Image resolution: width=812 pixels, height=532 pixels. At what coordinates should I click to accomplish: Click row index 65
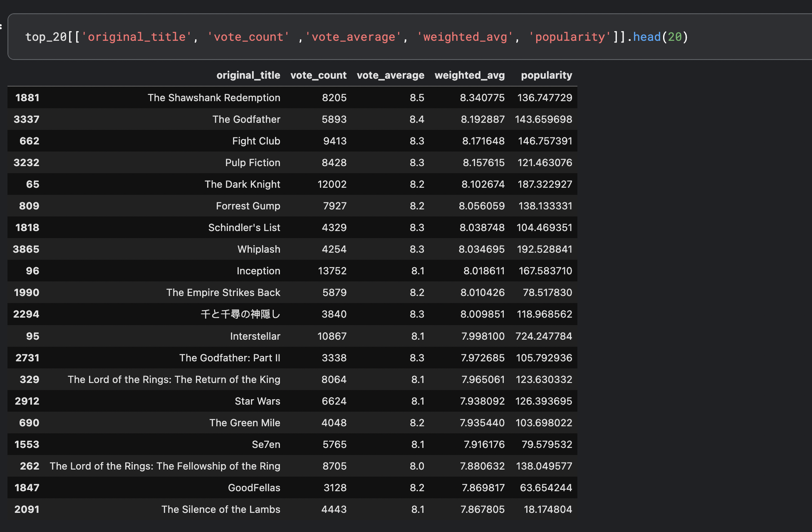pos(32,184)
